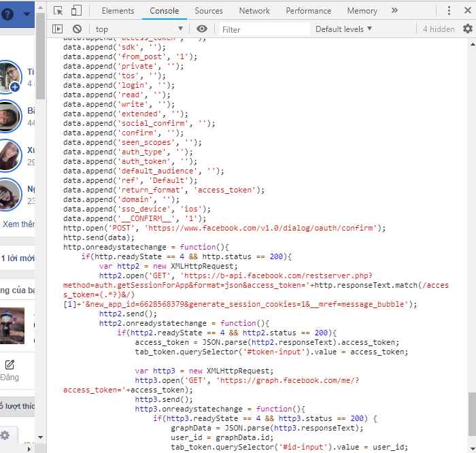This screenshot has height=453, width=476.
Task: Open console settings gear
Action: point(468,29)
